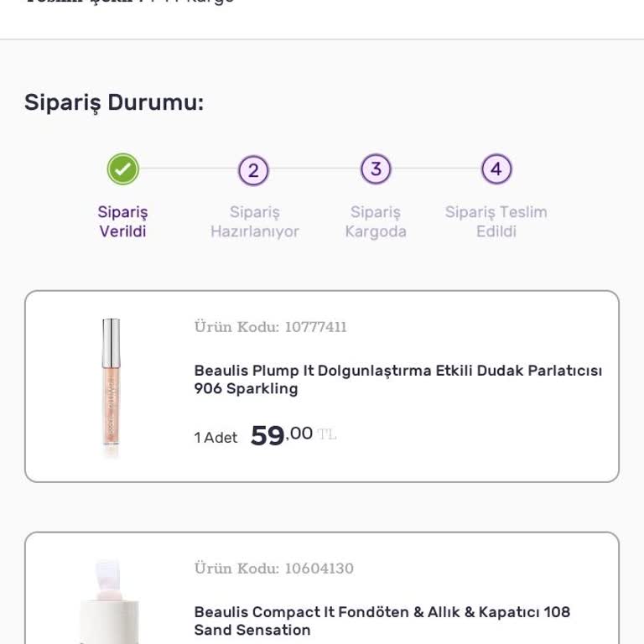Open the lip gloss product thumbnail
Viewport: 644px width, 644px height.
click(111, 386)
